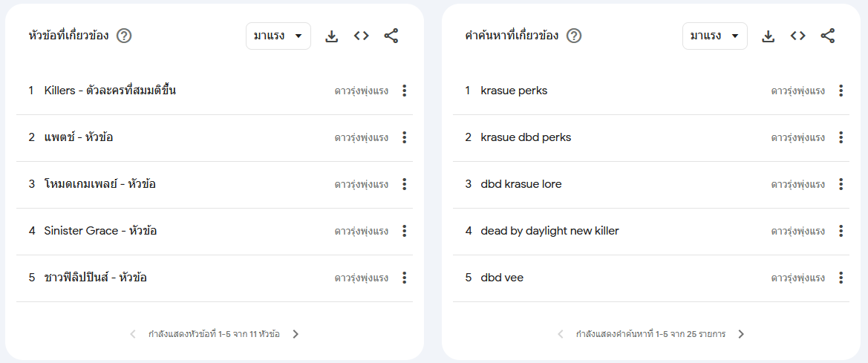The height and width of the screenshot is (363, 868).
Task: Open more options for krasue perks row
Action: pyautogui.click(x=841, y=91)
